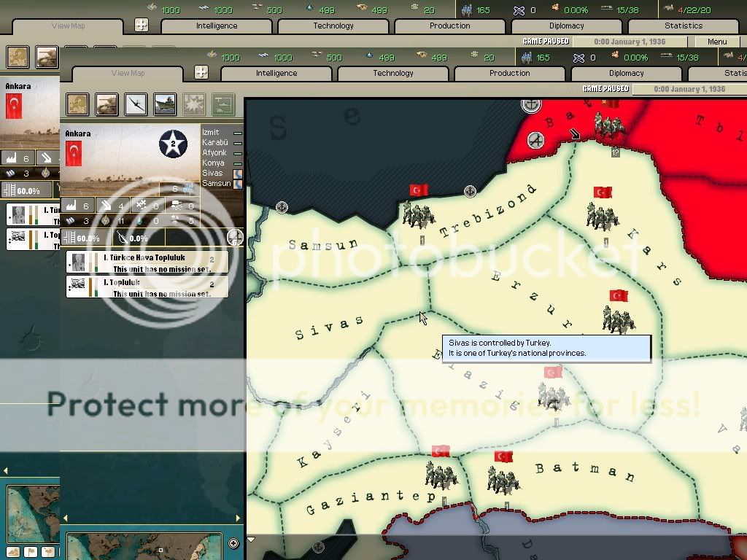Toggle the Izmit province list indicator

click(x=237, y=133)
